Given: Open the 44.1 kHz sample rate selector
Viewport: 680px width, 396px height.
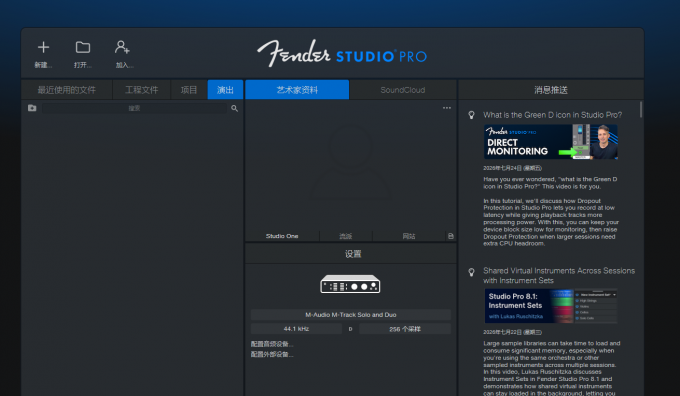Looking at the screenshot, I should [296, 329].
